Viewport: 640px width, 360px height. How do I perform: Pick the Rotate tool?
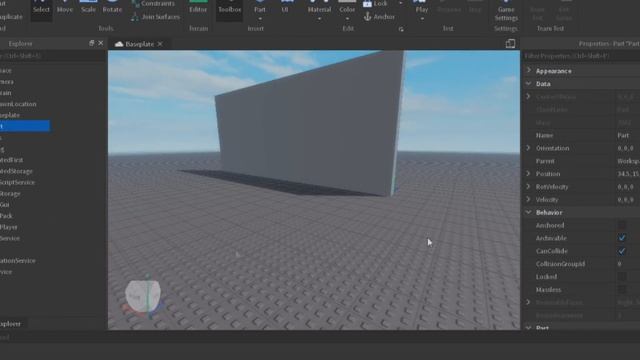112,8
